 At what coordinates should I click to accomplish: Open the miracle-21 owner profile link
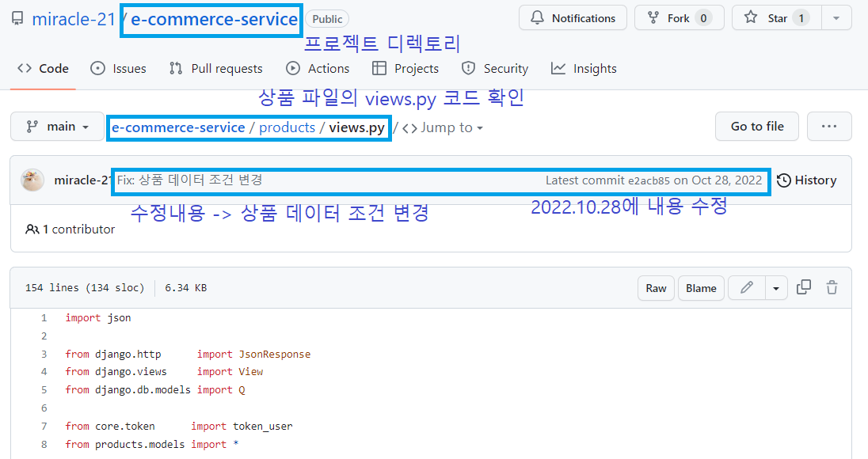73,19
